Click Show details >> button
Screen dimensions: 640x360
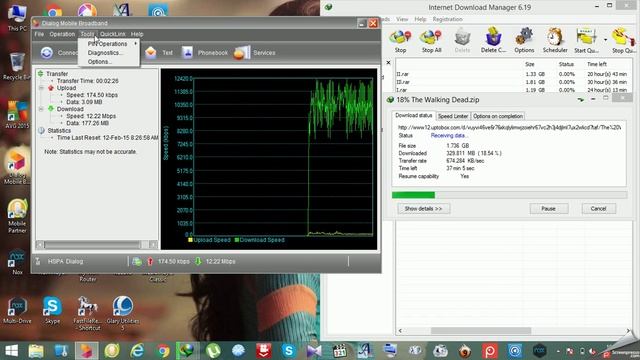(423, 209)
